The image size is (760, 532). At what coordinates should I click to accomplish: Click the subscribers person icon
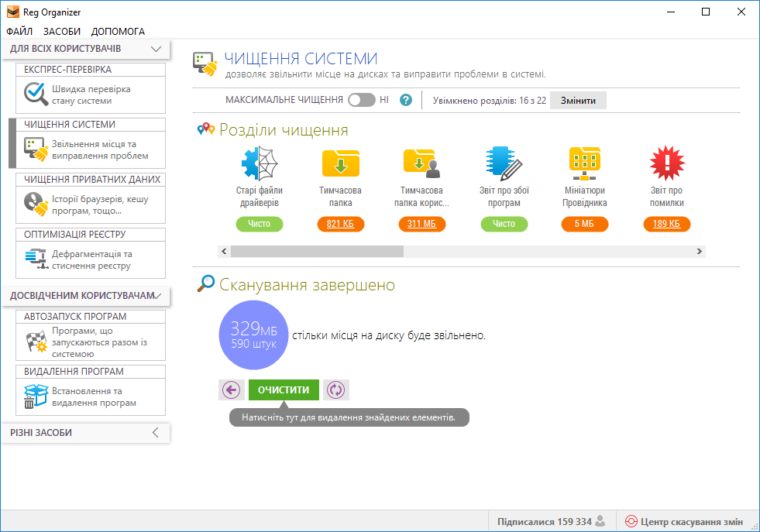pos(600,521)
